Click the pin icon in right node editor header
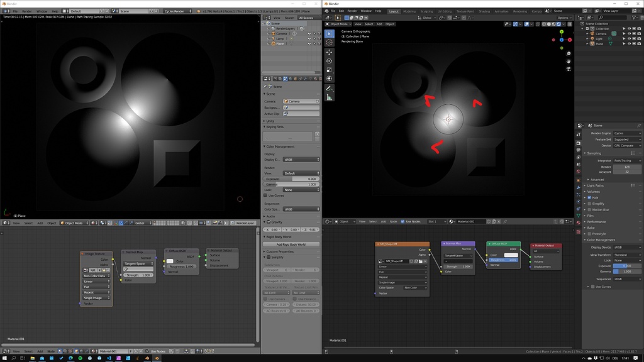The height and width of the screenshot is (362, 644). [505, 222]
